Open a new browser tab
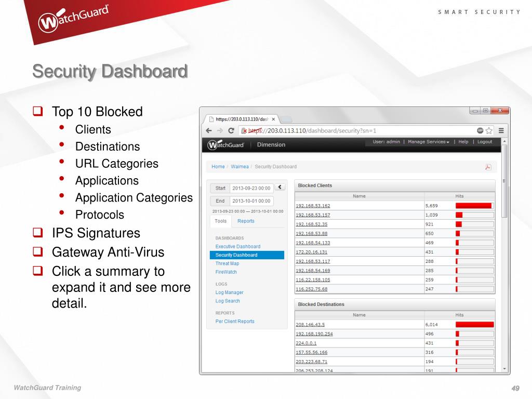The height and width of the screenshot is (399, 532). [286, 119]
